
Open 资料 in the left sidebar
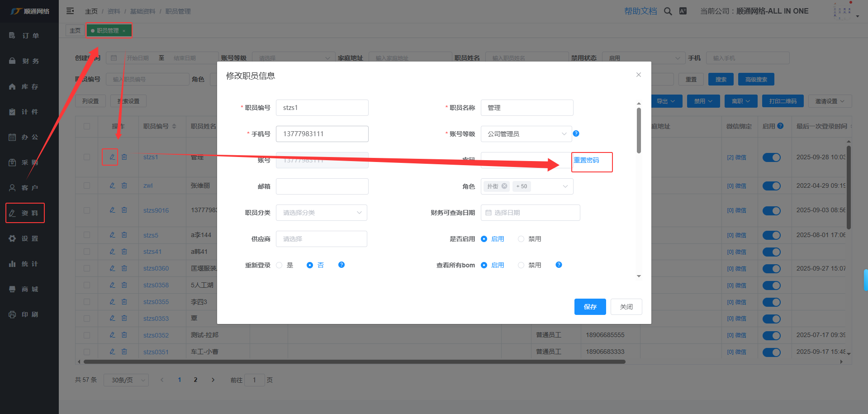[x=25, y=213]
